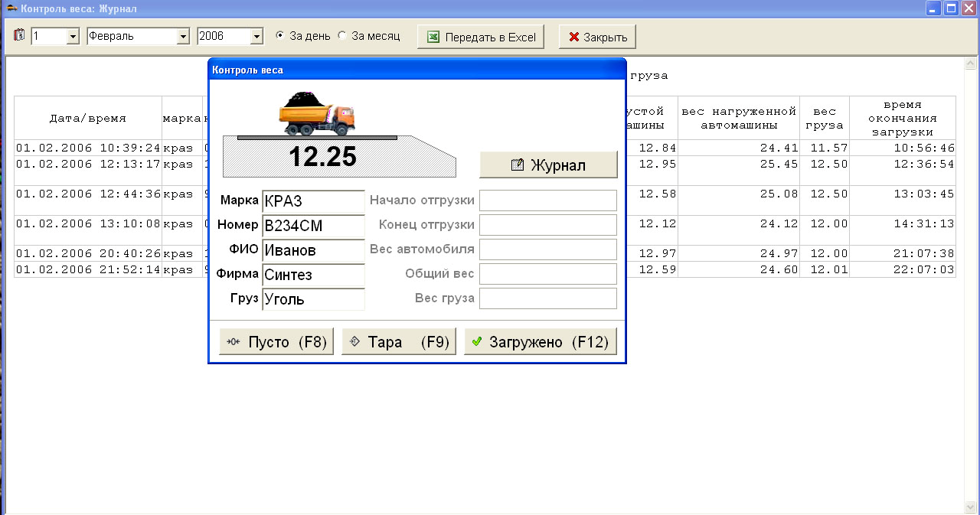The height and width of the screenshot is (515, 980).
Task: Click the ФИО field containing Иванов
Action: point(313,250)
